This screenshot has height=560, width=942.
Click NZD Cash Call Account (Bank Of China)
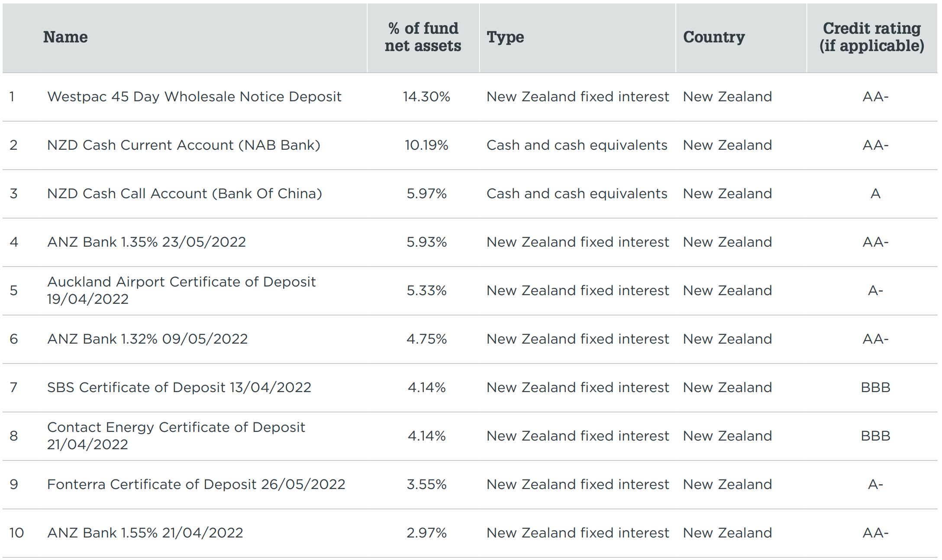coord(184,193)
